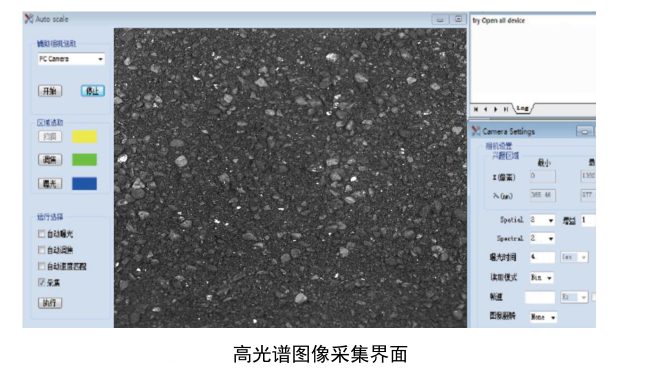Minimize the Auto scale window
Image resolution: width=655 pixels, height=376 pixels.
440,19
